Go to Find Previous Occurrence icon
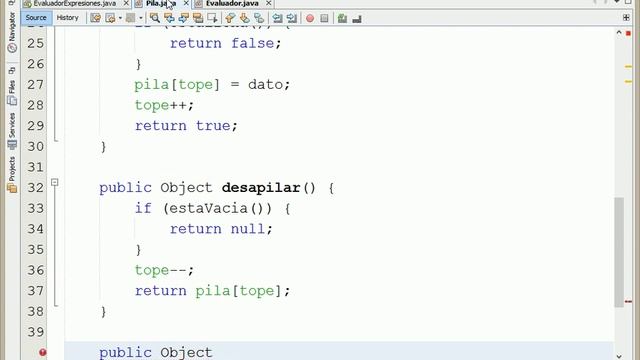Screen dimensions: 640x360 (x=169, y=18)
